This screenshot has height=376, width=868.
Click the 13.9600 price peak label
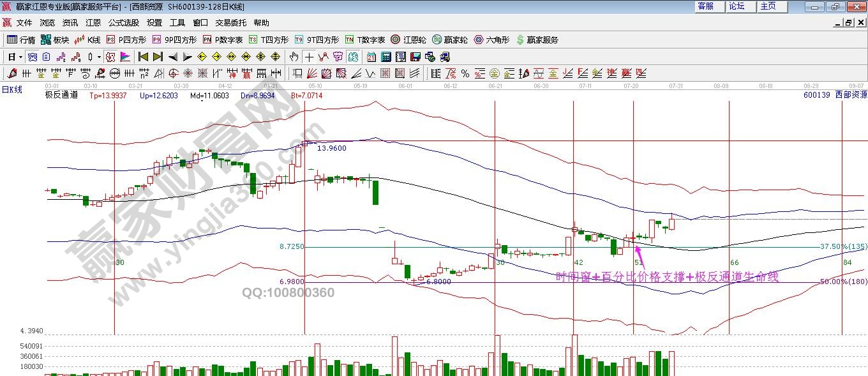[331, 148]
